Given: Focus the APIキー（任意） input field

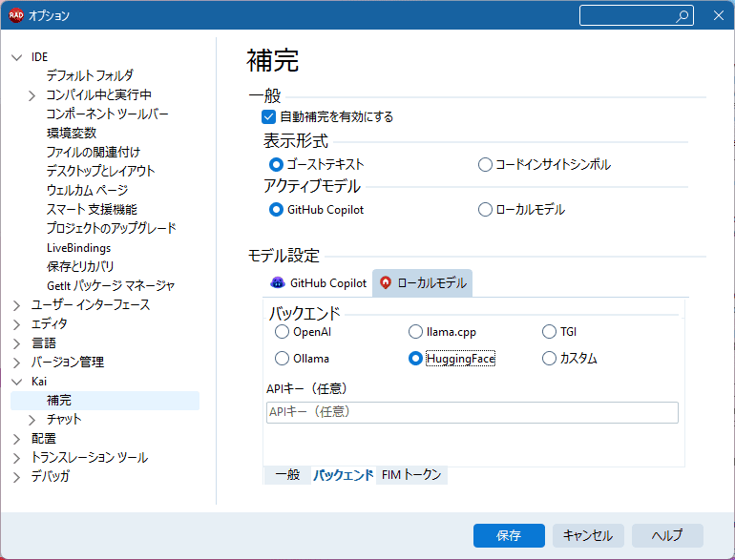Looking at the screenshot, I should 472,412.
